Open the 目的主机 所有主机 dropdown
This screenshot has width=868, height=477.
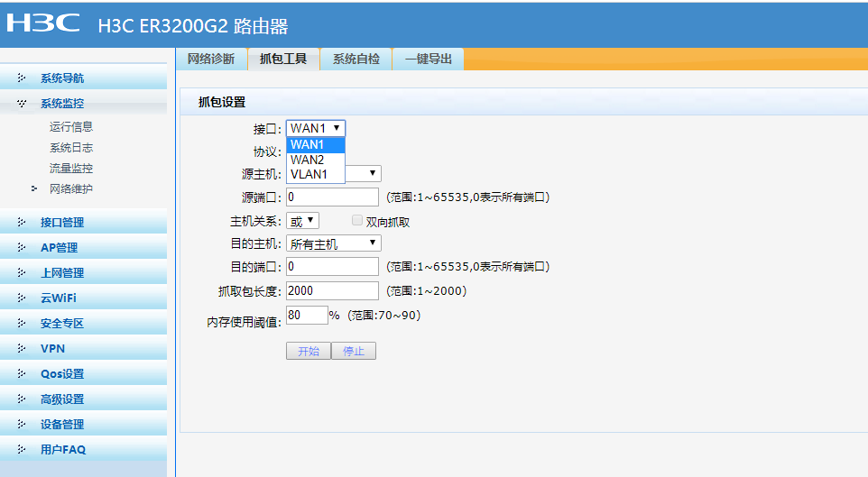coord(333,243)
